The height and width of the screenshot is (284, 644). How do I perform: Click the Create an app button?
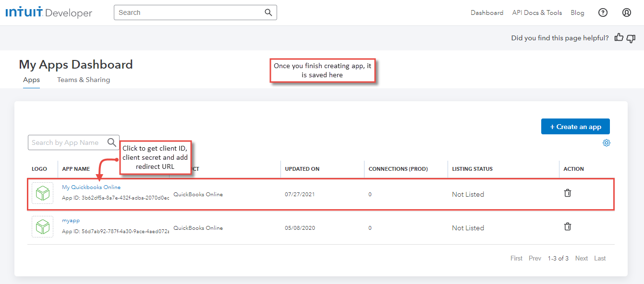point(575,127)
